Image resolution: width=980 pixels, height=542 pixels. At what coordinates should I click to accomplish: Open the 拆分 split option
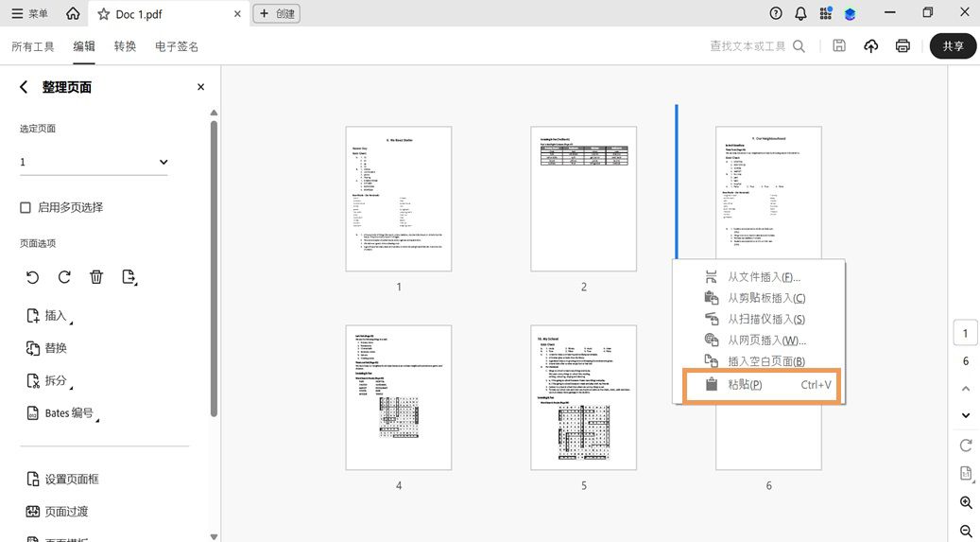[49, 380]
